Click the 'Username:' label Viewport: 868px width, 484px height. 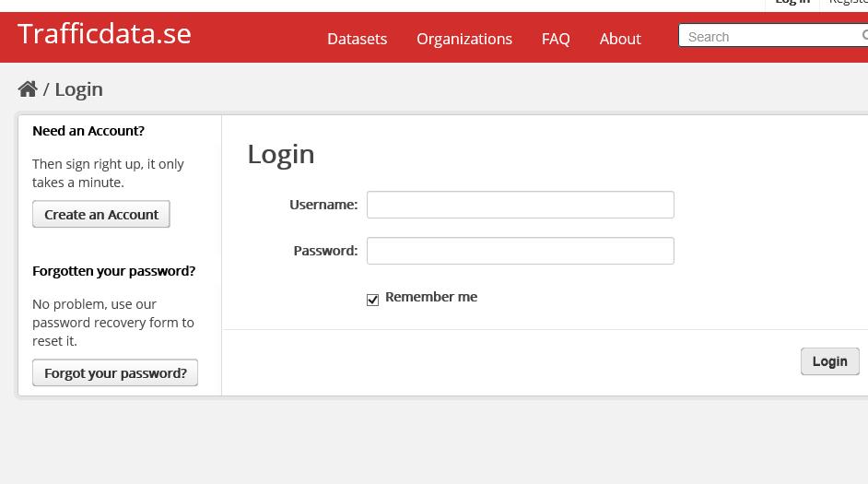coord(323,205)
